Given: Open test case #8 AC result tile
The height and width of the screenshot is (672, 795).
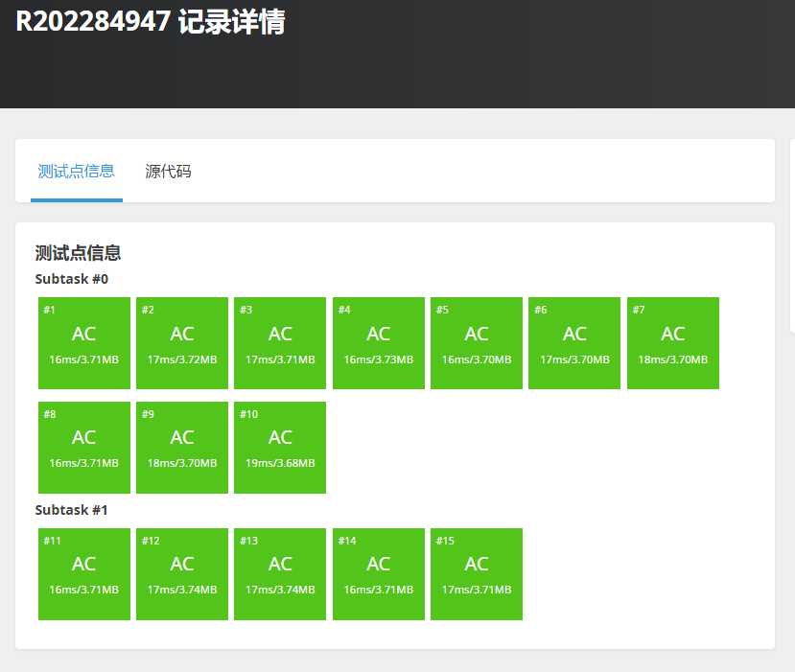Looking at the screenshot, I should coord(84,448).
